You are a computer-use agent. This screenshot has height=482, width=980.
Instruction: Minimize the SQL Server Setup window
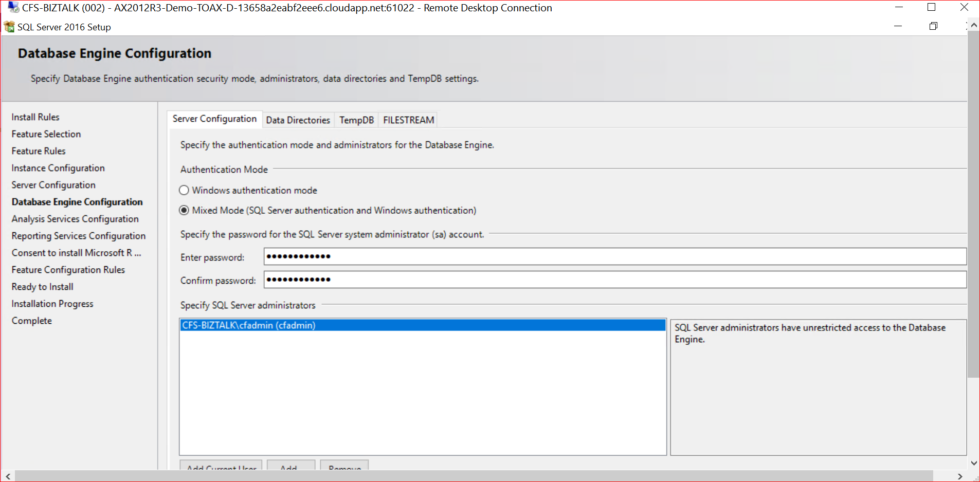898,26
